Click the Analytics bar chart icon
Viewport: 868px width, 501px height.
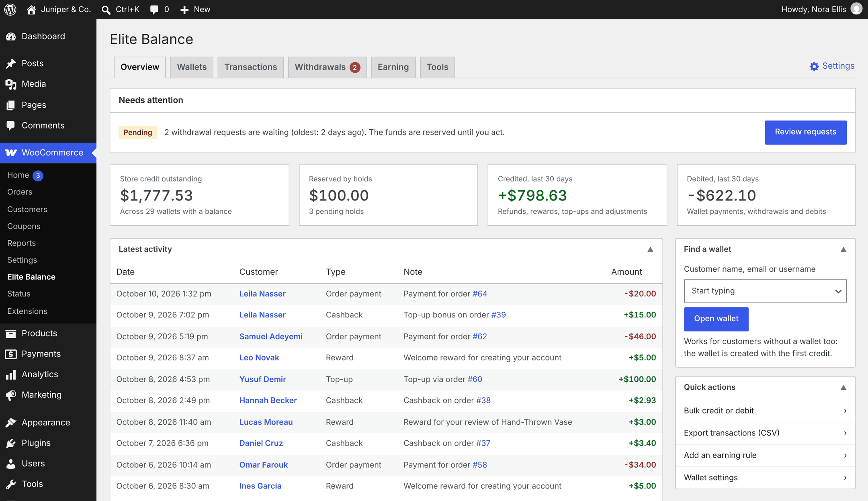coord(11,374)
